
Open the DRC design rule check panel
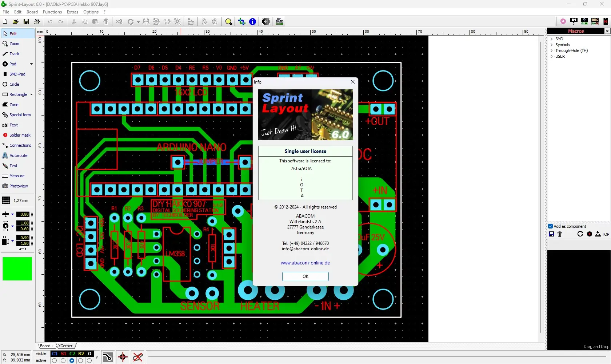point(595,21)
